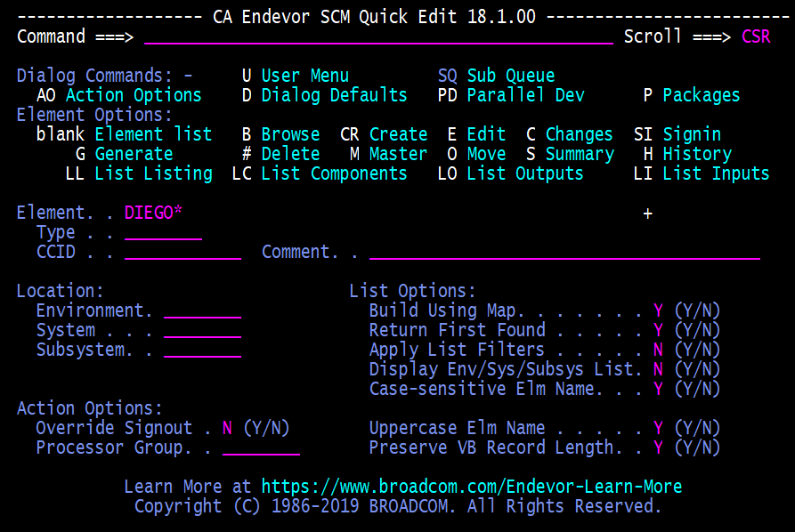Open the Sub Queue option
The image size is (795, 532).
coord(510,76)
